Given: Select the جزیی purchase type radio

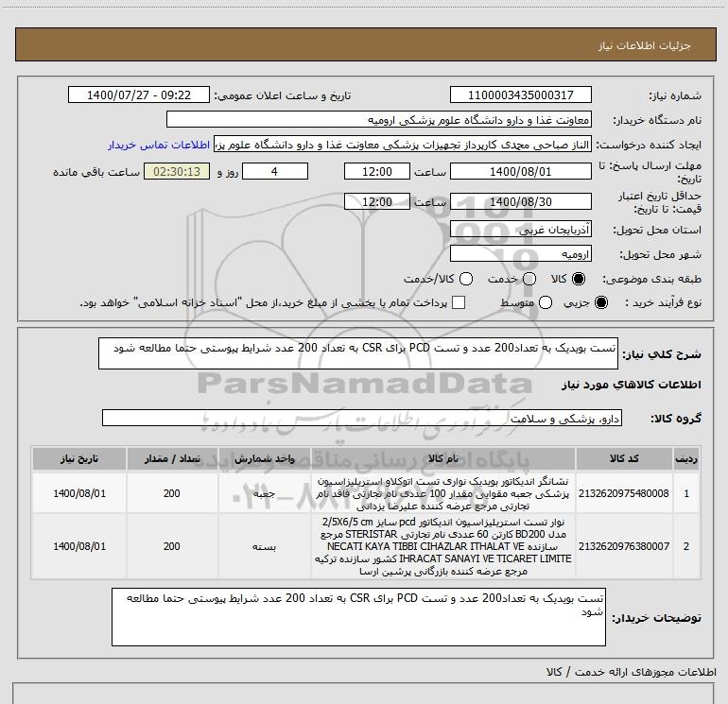Looking at the screenshot, I should pos(600,302).
